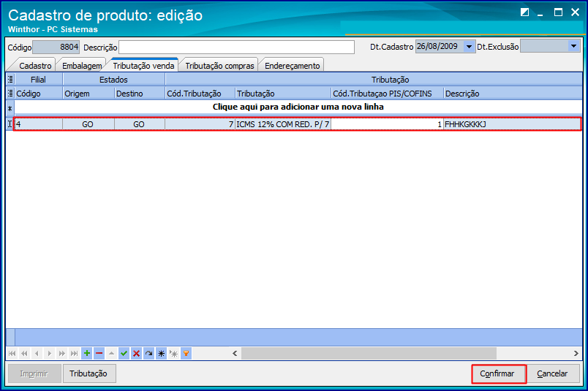
Task: Go to previous record arrow
Action: coord(37,353)
